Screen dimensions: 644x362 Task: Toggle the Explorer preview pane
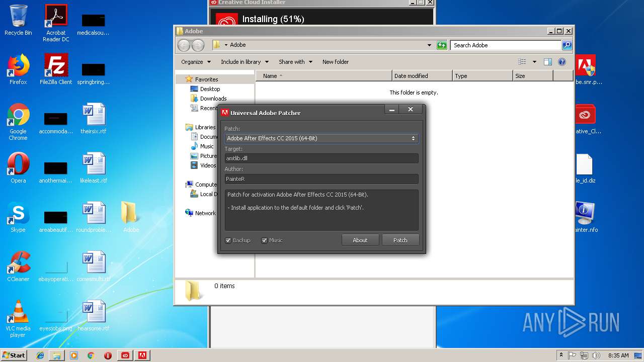pyautogui.click(x=548, y=62)
